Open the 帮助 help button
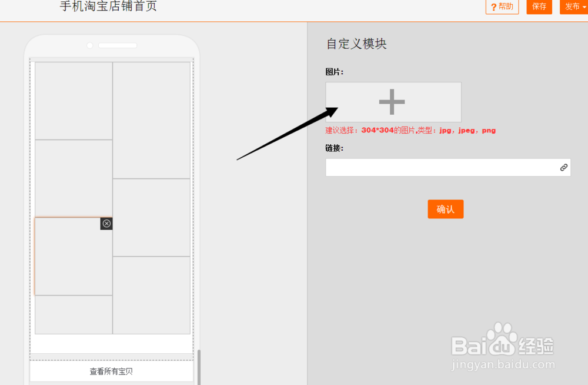 (502, 6)
